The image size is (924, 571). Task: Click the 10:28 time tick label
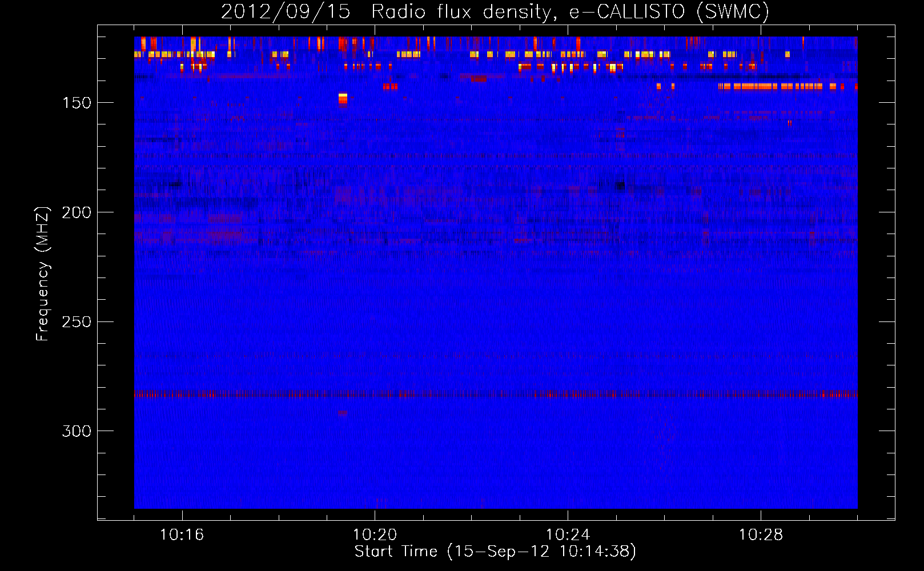[761, 535]
